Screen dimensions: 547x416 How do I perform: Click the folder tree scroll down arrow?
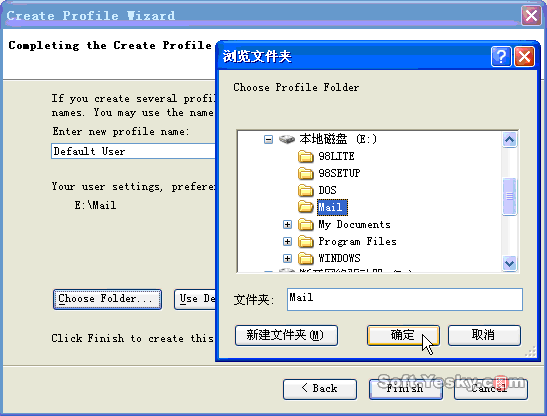[509, 263]
